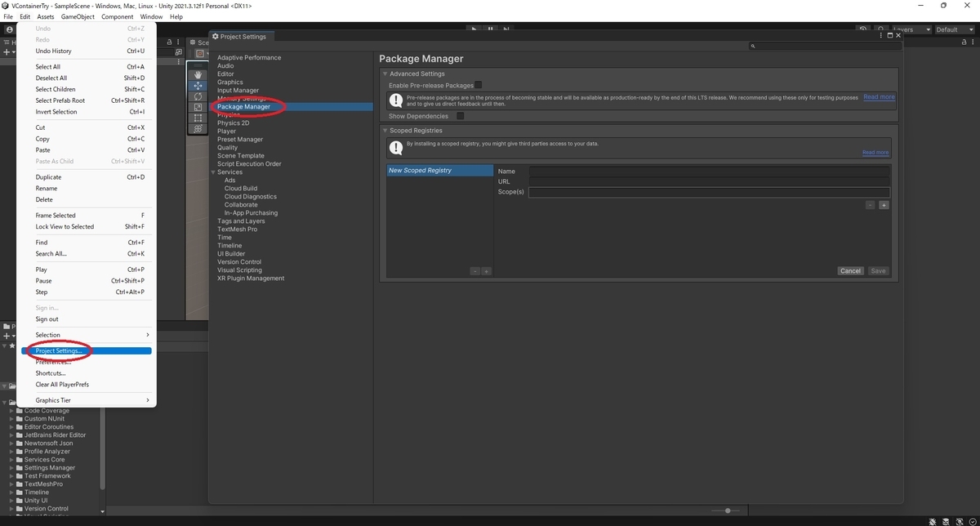This screenshot has width=980, height=526.
Task: Click Cancel in scoped registry form
Action: (850, 271)
